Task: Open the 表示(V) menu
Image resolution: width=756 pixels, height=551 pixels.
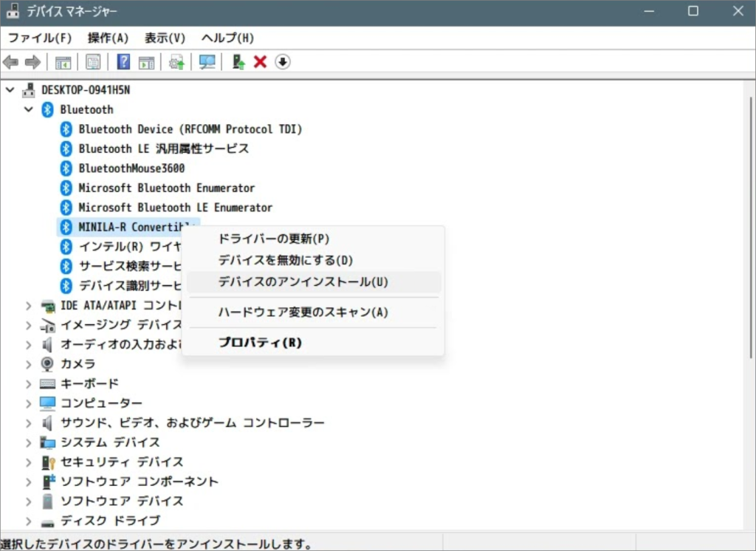Action: point(165,38)
